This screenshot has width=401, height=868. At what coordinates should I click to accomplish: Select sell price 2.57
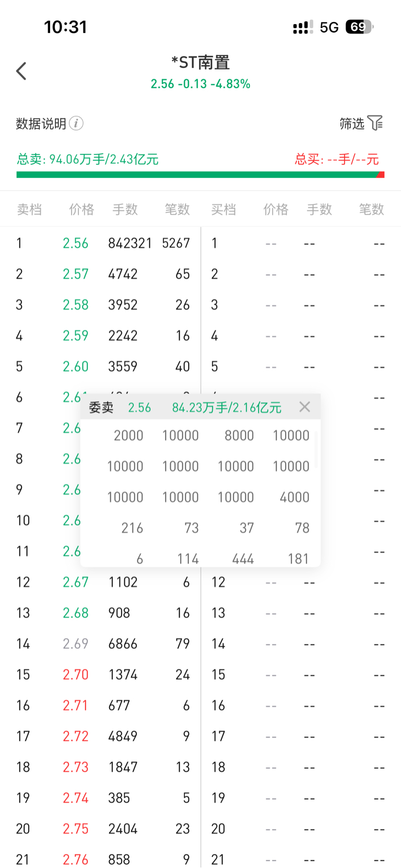click(x=76, y=274)
